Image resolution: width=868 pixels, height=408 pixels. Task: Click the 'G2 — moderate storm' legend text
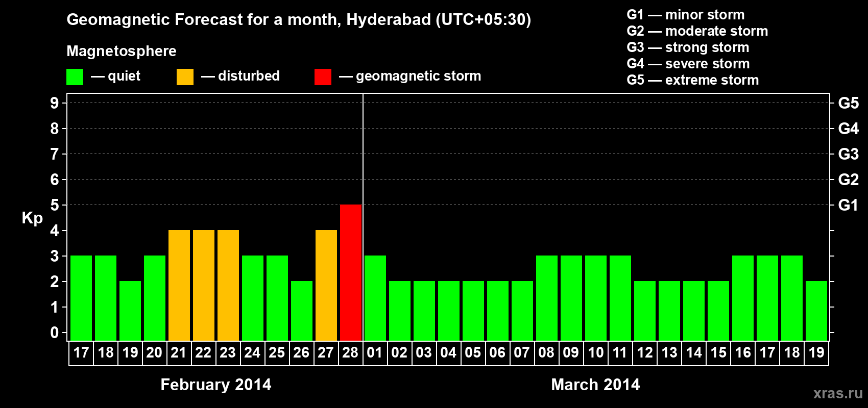[x=697, y=31]
